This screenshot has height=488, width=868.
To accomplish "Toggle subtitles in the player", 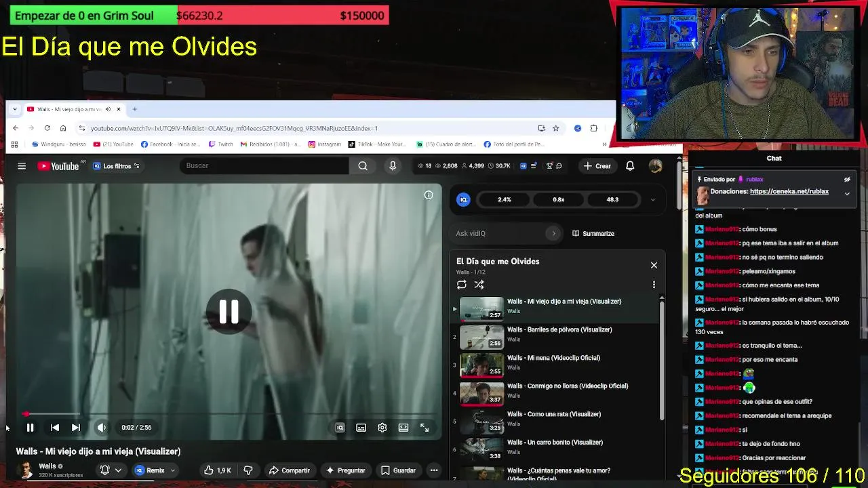I will 361,428.
